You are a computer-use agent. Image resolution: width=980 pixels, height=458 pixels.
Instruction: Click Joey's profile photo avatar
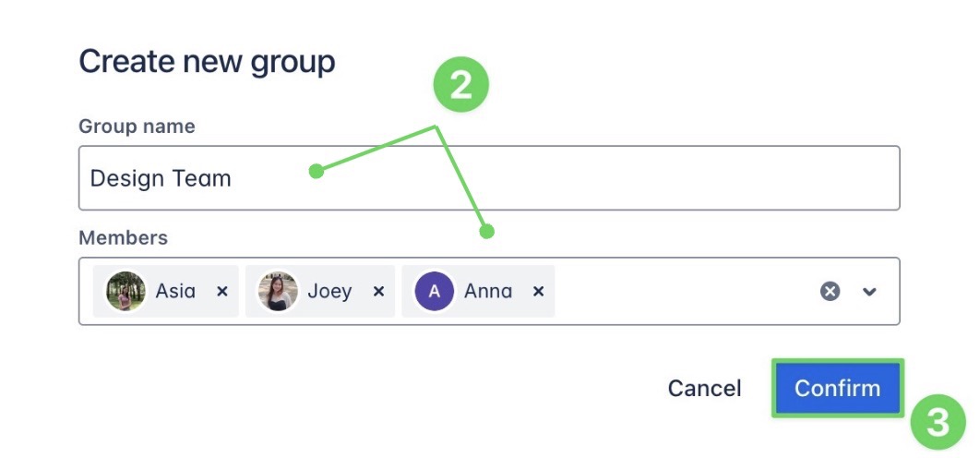point(277,292)
